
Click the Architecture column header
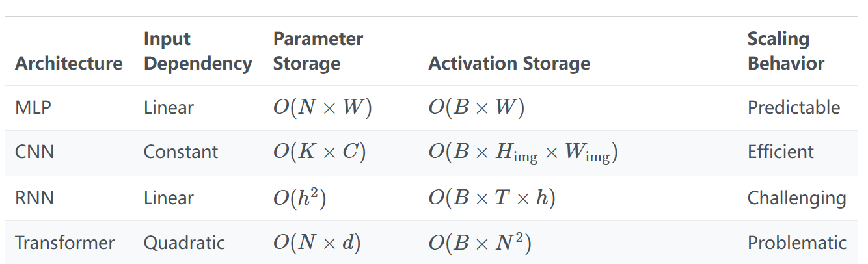[x=68, y=63]
